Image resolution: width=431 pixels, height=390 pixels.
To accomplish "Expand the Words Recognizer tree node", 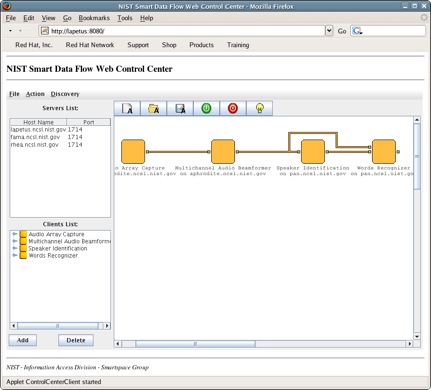I will (14, 255).
